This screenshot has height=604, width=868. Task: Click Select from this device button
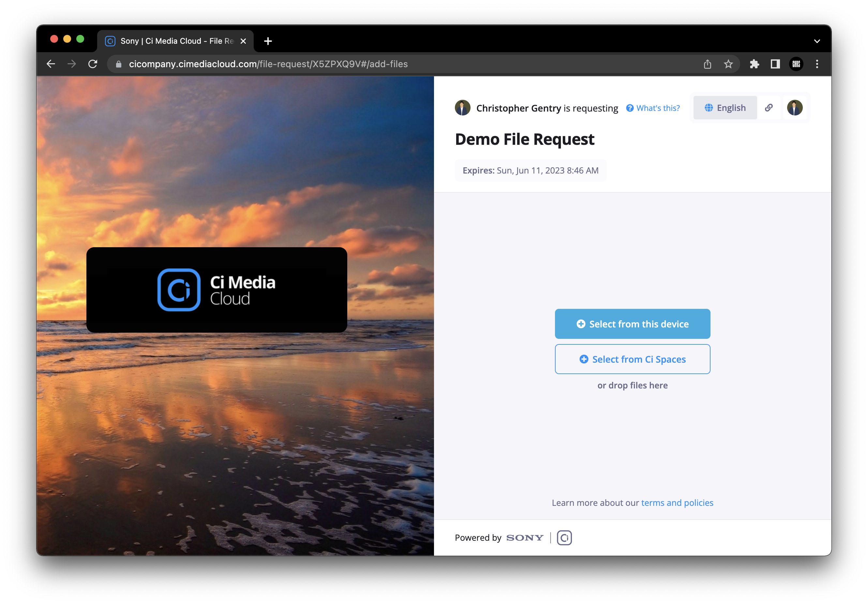633,324
